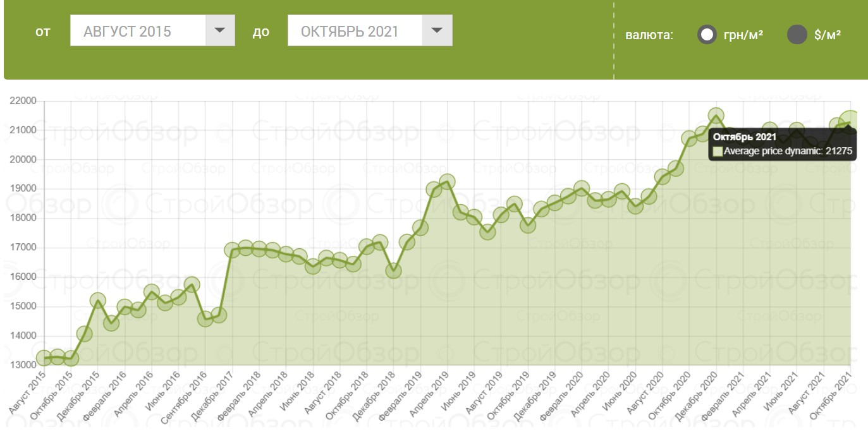Click the Декабрь 2020 peak data point
868x434 pixels.
716,116
